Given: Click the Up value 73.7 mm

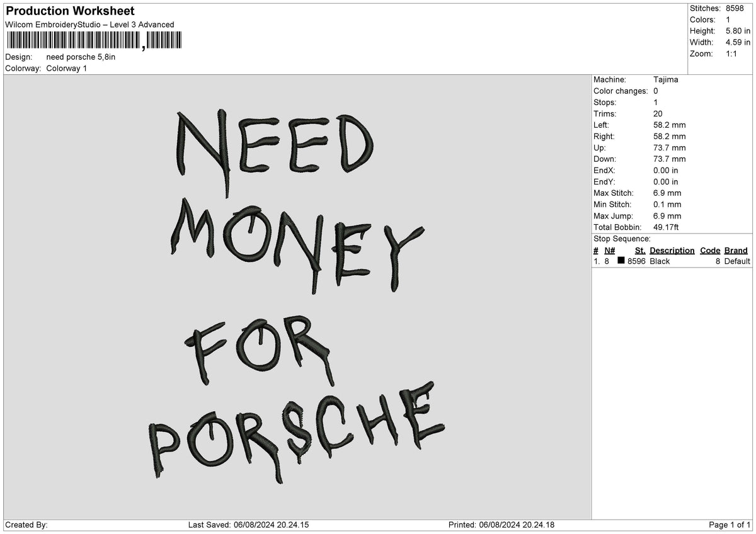Looking at the screenshot, I should pos(670,148).
